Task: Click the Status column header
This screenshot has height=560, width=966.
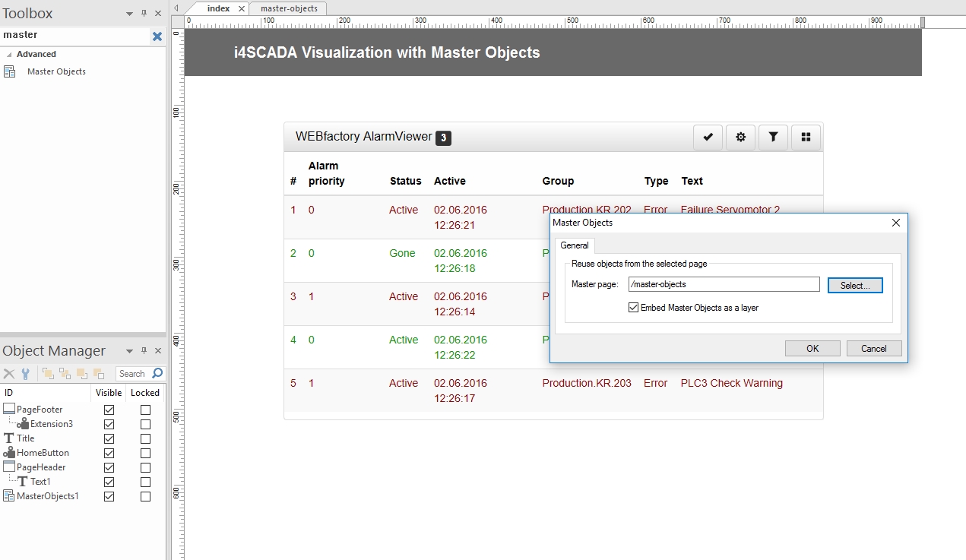Action: coord(405,181)
